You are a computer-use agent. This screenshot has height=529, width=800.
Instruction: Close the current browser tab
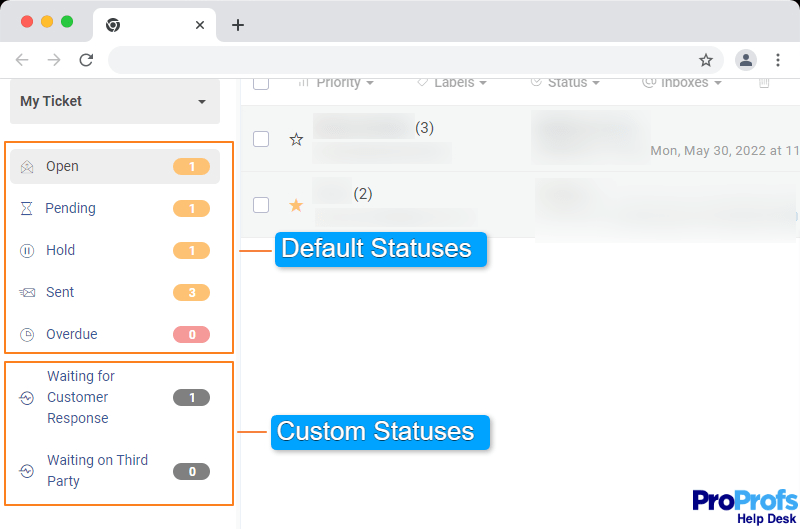[200, 25]
